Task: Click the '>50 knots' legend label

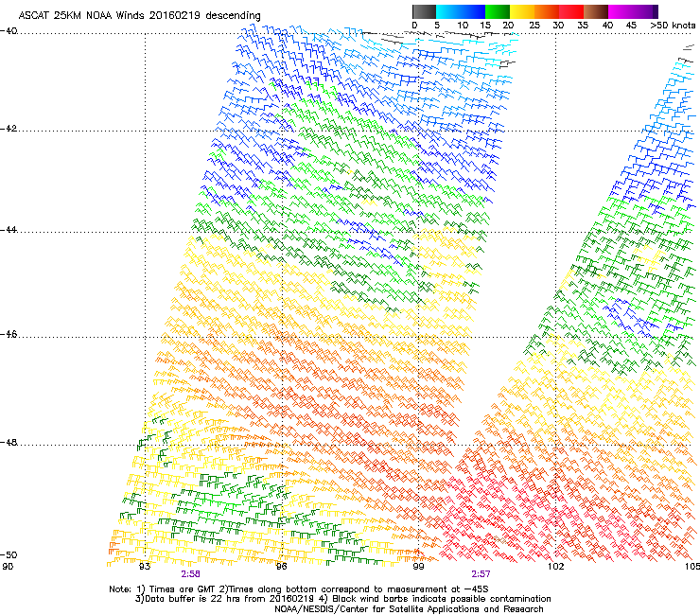Action: click(673, 26)
